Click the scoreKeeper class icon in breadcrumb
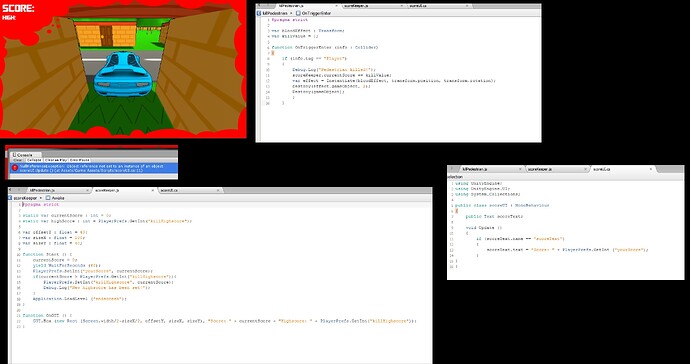690x364 pixels. click(x=10, y=198)
